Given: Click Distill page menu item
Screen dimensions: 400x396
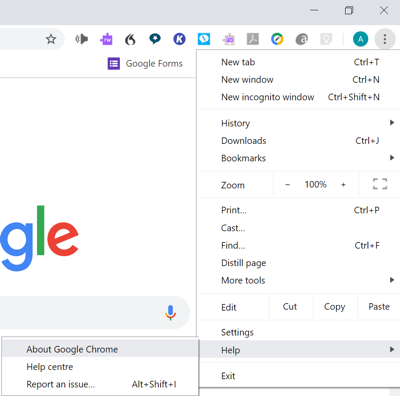Looking at the screenshot, I should [299, 263].
